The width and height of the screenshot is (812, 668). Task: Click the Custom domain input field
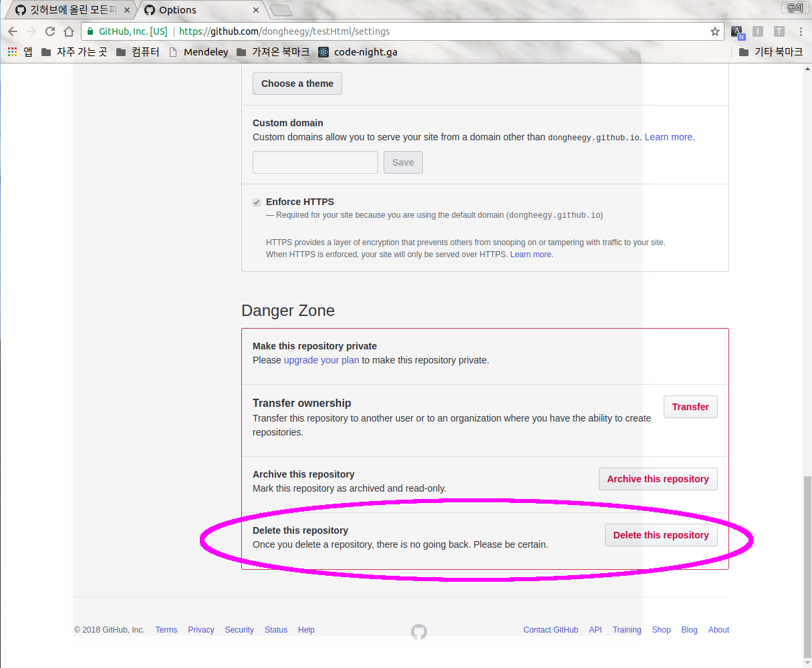point(315,162)
